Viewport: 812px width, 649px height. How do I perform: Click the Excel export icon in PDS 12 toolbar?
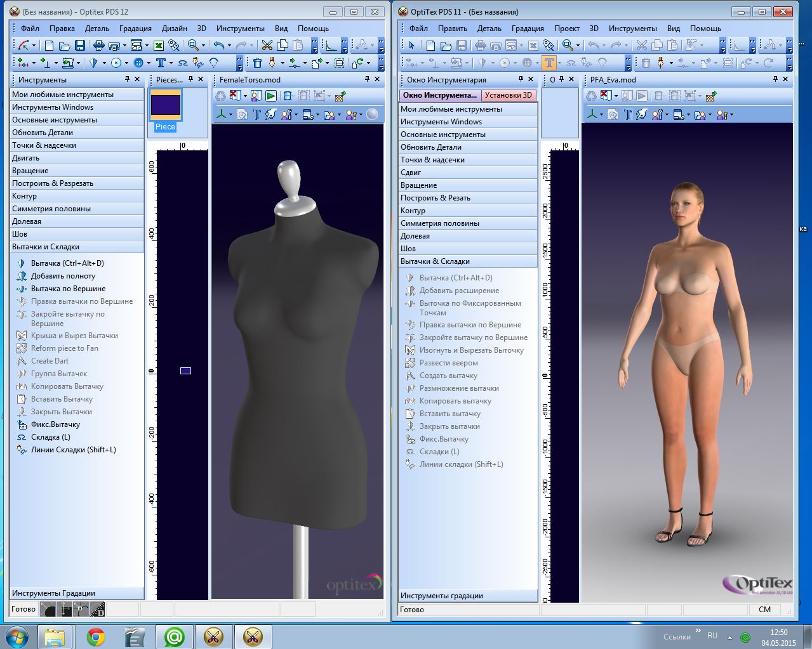click(x=159, y=45)
